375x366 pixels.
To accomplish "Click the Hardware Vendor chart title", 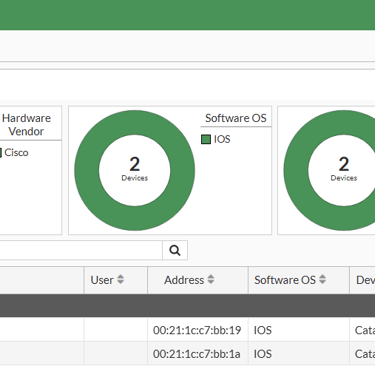I will tap(26, 125).
